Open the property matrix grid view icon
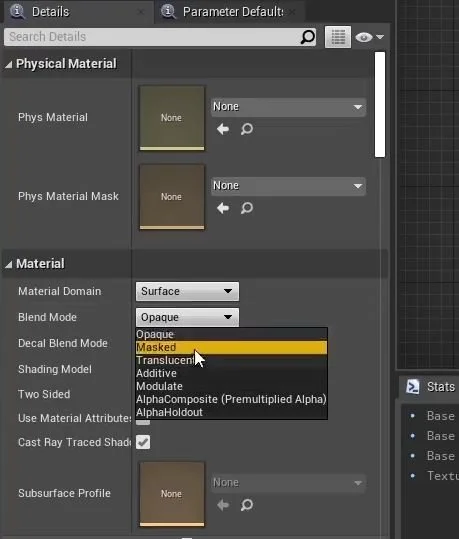Screen dimensions: 459x539 point(338,37)
